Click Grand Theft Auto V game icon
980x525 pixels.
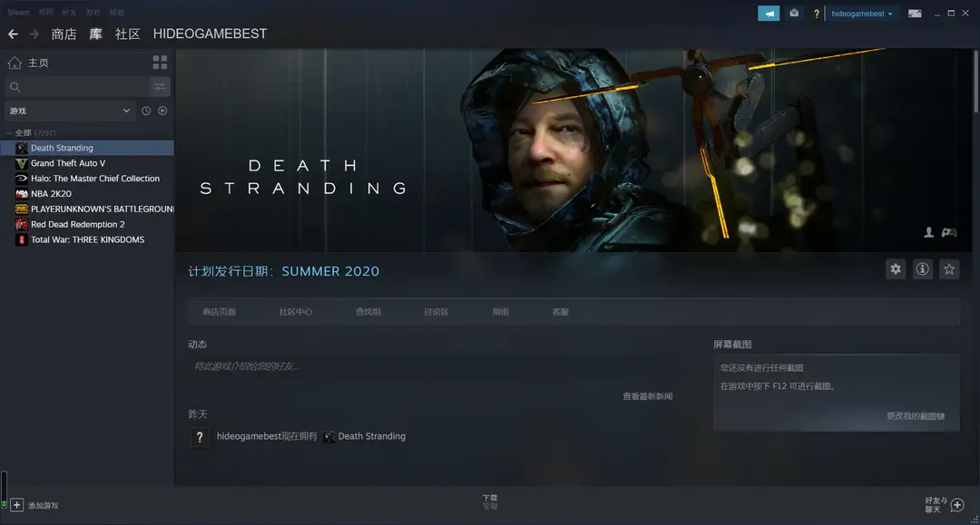[22, 163]
